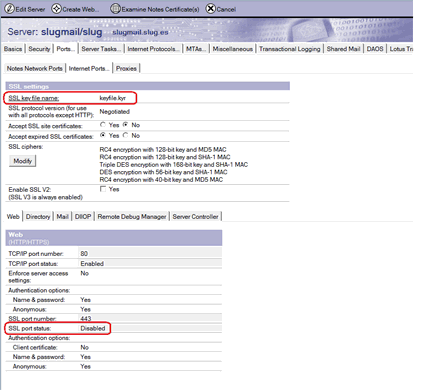Click the SSL key file name label
Image resolution: width=422 pixels, height=390 pixels.
(33, 98)
